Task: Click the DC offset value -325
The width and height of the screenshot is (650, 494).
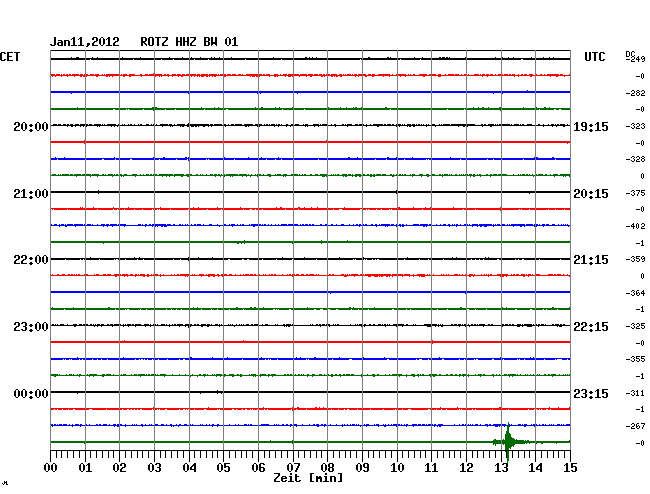Action: click(x=635, y=326)
